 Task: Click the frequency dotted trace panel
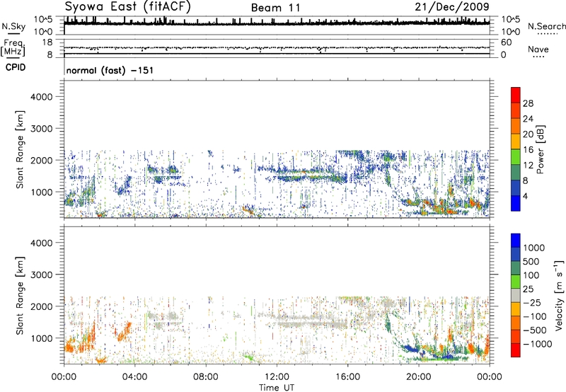[277, 48]
